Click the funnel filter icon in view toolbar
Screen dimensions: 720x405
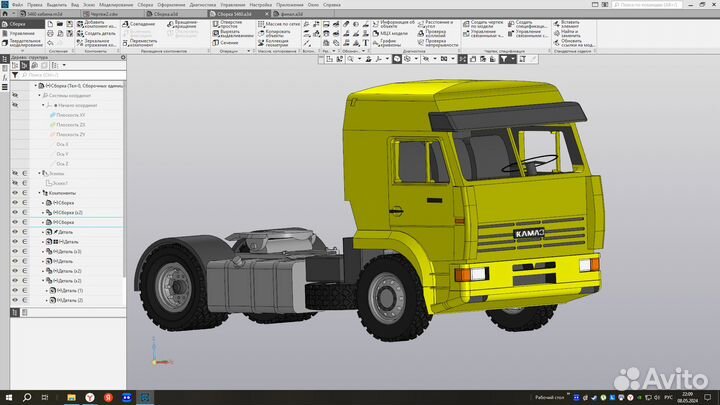(504, 59)
